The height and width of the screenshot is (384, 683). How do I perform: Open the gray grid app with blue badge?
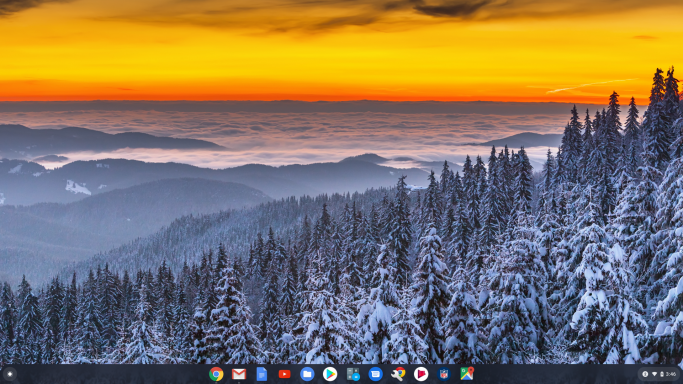[x=353, y=374]
